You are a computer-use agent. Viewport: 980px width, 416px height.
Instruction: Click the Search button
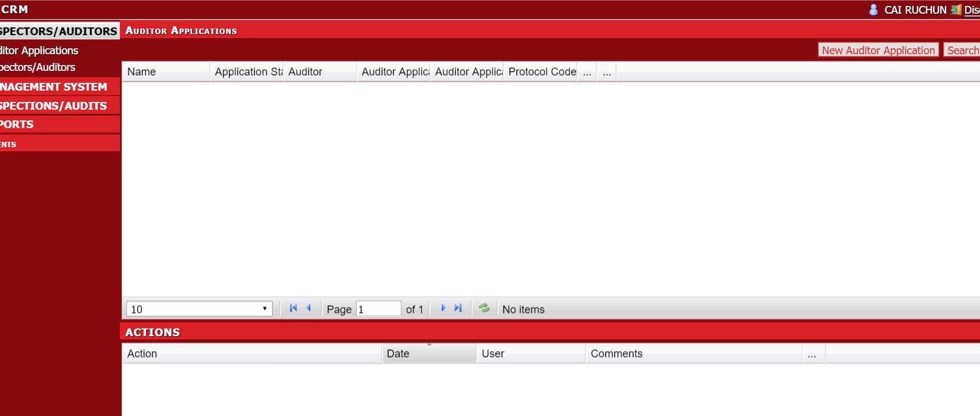pyautogui.click(x=962, y=50)
